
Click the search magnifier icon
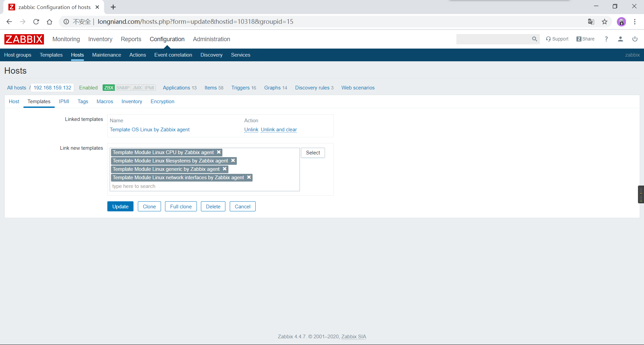tap(534, 39)
